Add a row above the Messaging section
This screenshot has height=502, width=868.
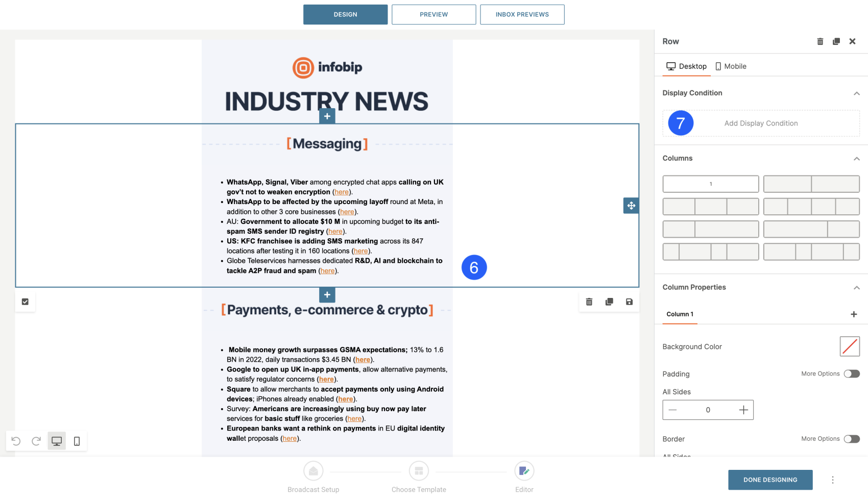click(327, 116)
